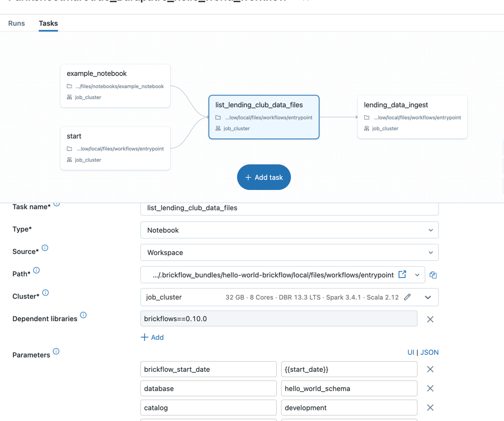
Task: Copy the notebook path icon
Action: pyautogui.click(x=433, y=275)
